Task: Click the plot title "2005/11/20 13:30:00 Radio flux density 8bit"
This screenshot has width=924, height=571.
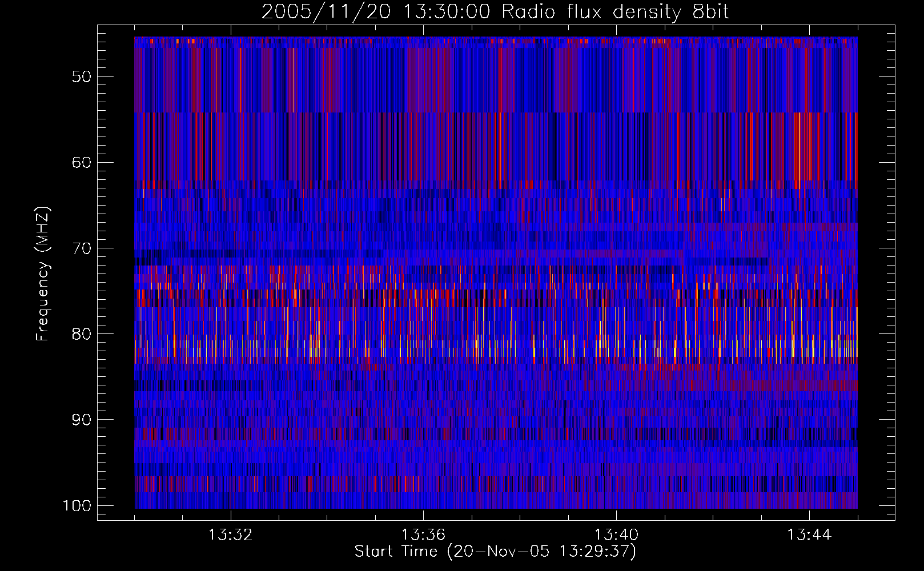Action: tap(495, 12)
